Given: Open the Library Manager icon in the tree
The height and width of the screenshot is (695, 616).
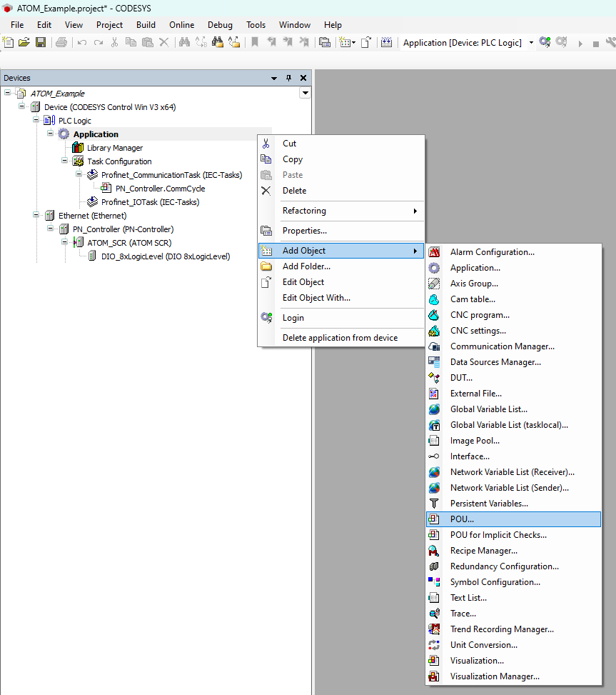Looking at the screenshot, I should (x=76, y=147).
